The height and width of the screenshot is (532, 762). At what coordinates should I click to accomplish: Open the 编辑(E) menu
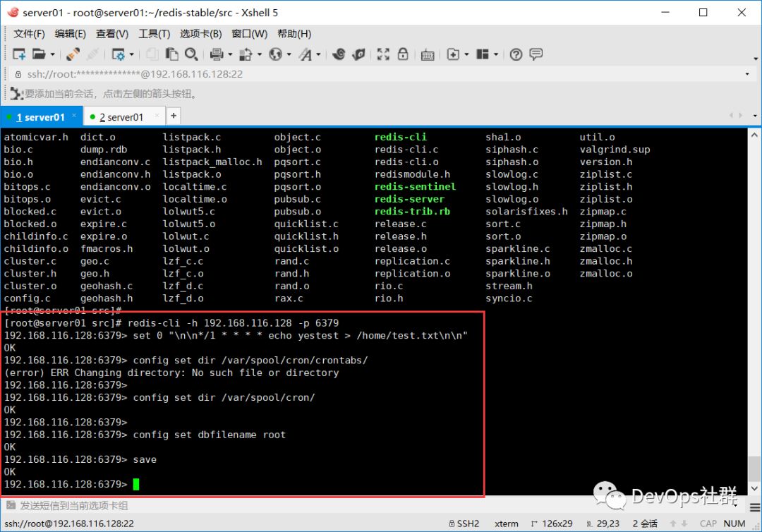click(x=71, y=34)
